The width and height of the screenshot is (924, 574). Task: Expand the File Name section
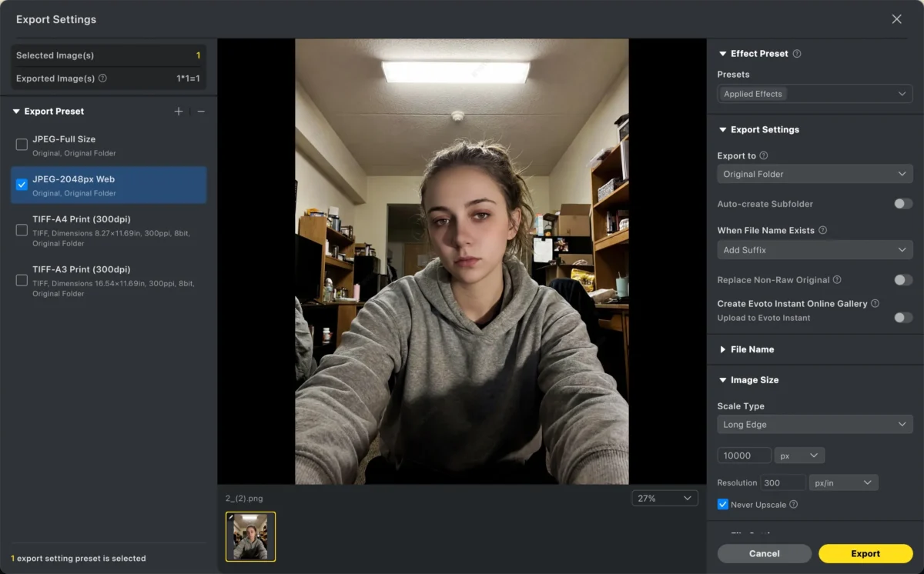click(x=752, y=349)
